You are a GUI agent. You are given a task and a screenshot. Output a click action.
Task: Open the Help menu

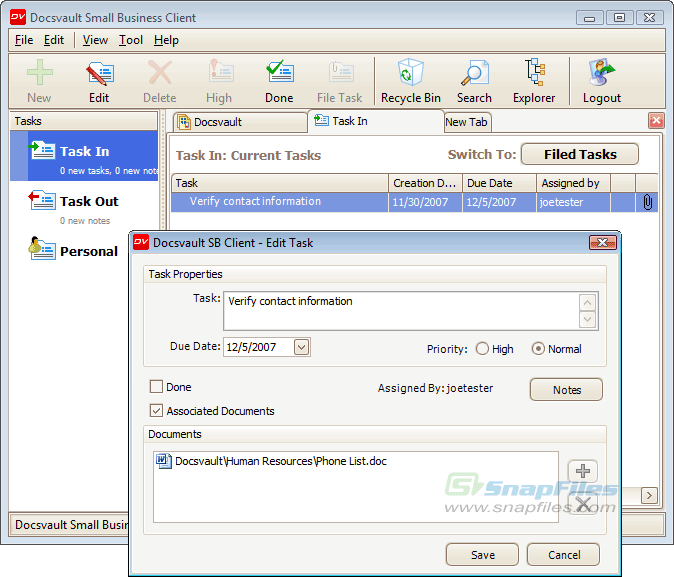(166, 40)
